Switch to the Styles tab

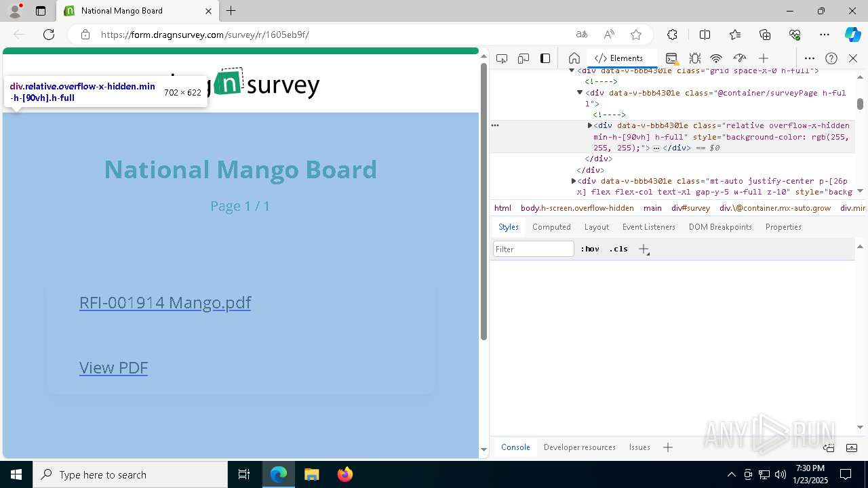pyautogui.click(x=509, y=227)
